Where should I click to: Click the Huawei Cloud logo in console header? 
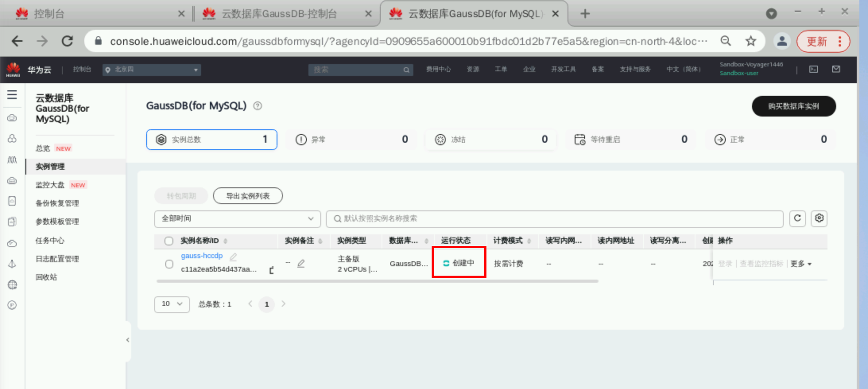coord(13,70)
